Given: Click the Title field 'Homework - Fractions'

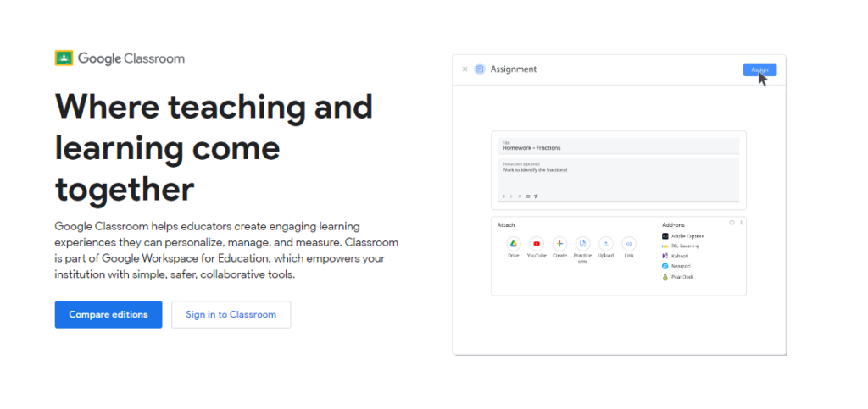Looking at the screenshot, I should tap(618, 146).
